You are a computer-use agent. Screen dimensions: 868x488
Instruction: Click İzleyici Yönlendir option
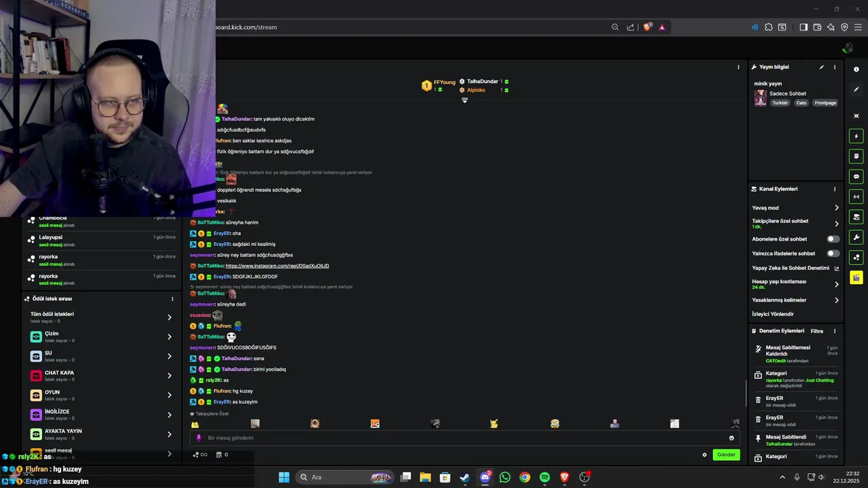point(773,314)
